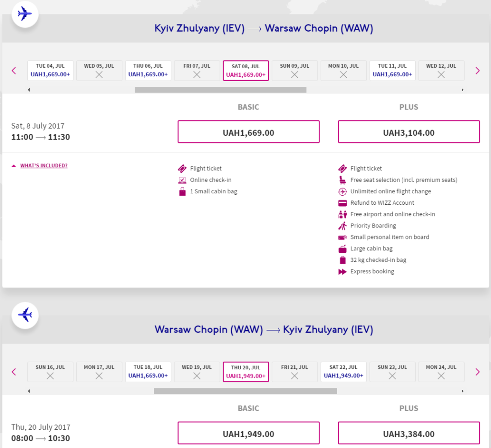Click the Online check-in icon
Image resolution: width=491 pixels, height=448 pixels.
(x=182, y=180)
